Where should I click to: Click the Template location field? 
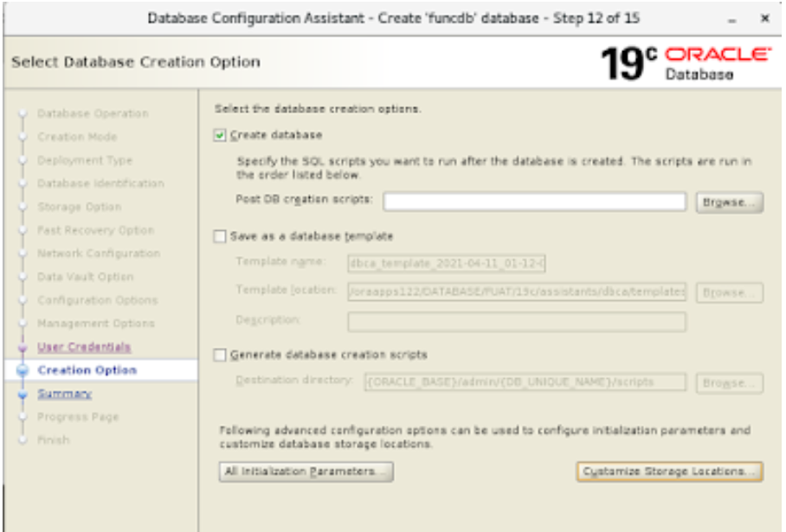(x=517, y=292)
